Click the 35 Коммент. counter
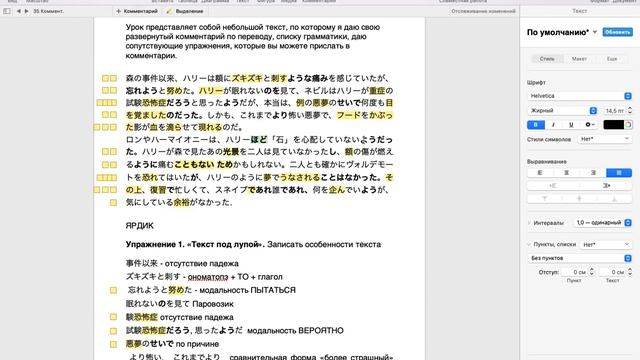The width and height of the screenshot is (640, 360). point(49,11)
